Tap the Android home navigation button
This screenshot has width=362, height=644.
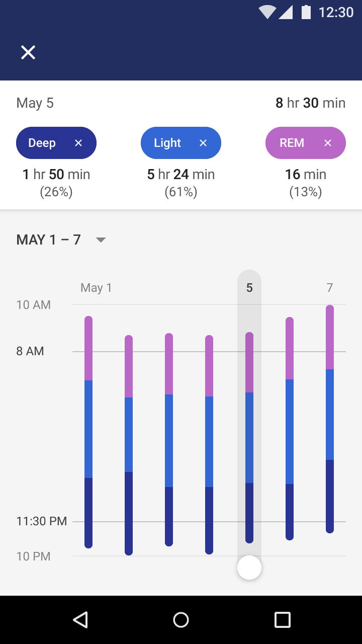[181, 620]
